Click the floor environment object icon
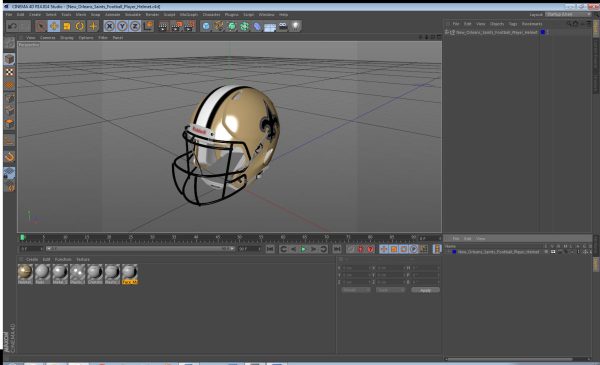Image resolution: width=600 pixels, height=365 pixels. coord(270,27)
